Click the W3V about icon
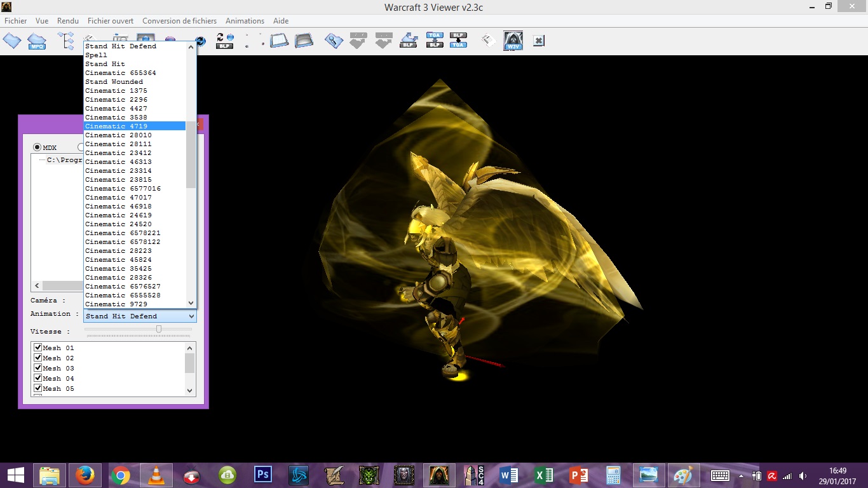 (x=513, y=41)
